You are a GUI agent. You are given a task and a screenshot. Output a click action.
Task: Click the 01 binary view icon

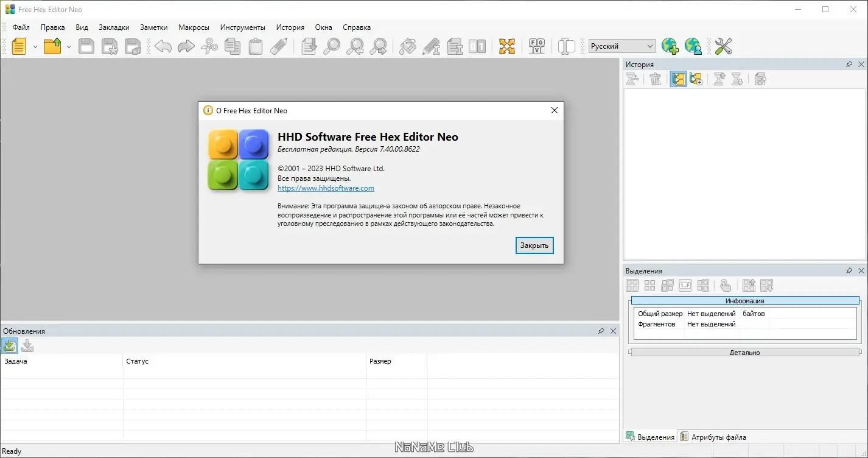(477, 46)
